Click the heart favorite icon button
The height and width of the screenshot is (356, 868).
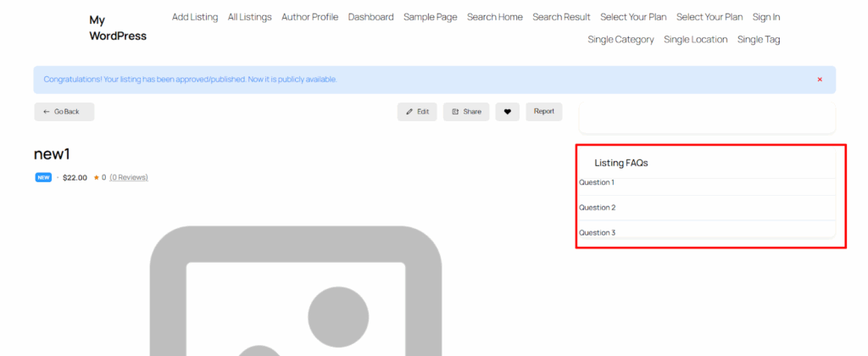(x=507, y=112)
